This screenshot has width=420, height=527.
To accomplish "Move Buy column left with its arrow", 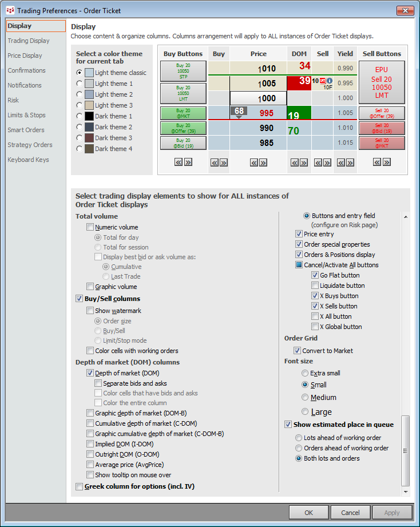I will (x=215, y=163).
